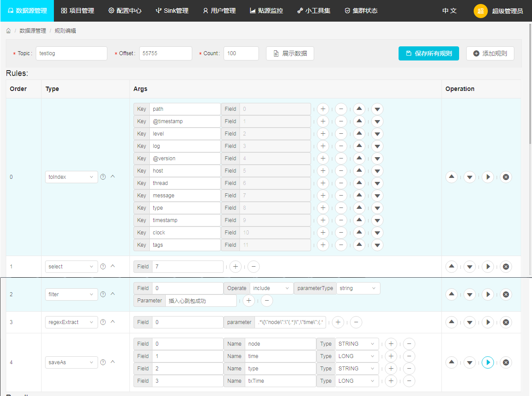Open the 集群状态 menu

361,11
